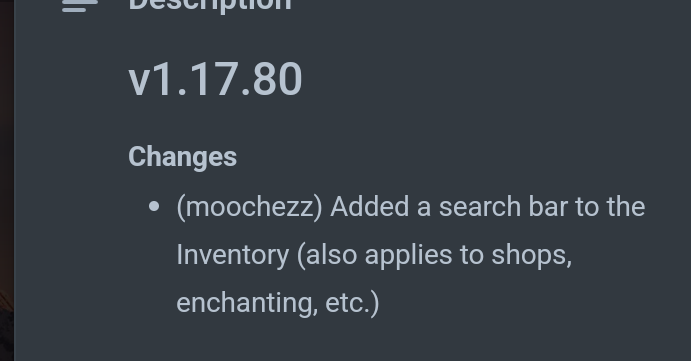This screenshot has width=691, height=361.
Task: Click the dark backdrop strip left of the card
Action: tap(7, 181)
